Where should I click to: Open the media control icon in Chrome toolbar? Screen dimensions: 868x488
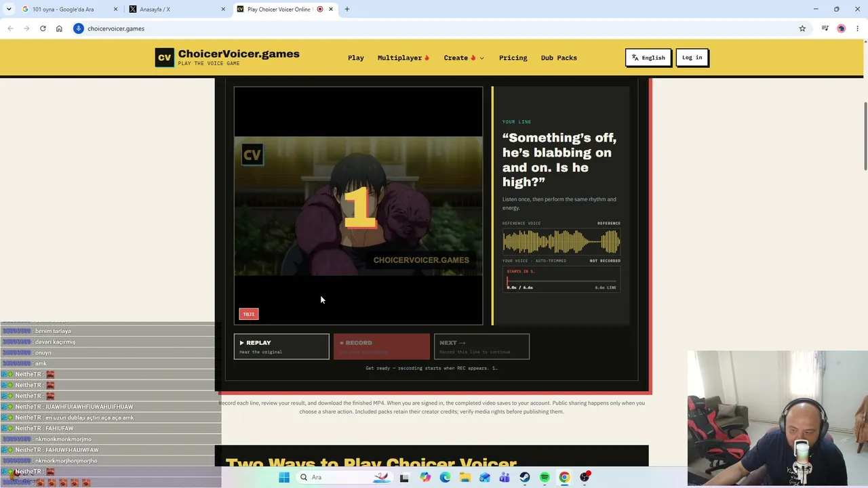(x=825, y=28)
